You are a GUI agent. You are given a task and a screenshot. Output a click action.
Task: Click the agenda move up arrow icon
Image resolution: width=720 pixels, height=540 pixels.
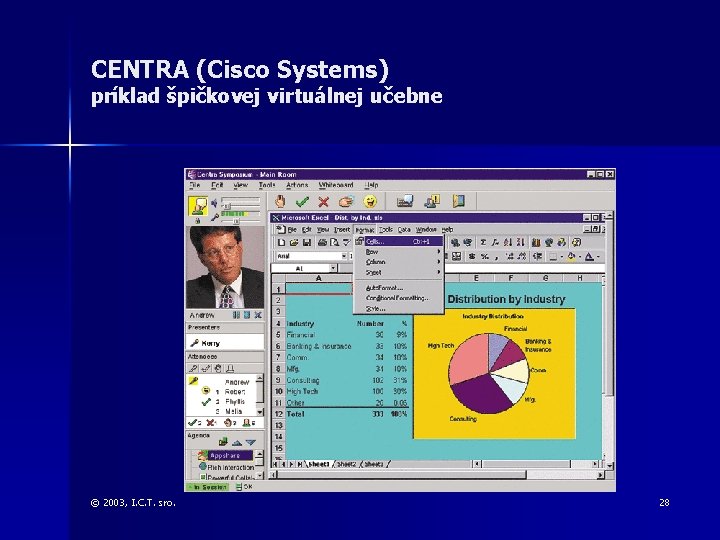coord(237,443)
